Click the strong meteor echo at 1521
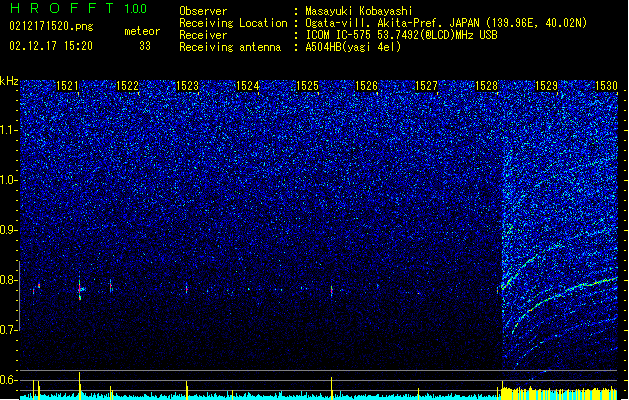 click(x=80, y=288)
